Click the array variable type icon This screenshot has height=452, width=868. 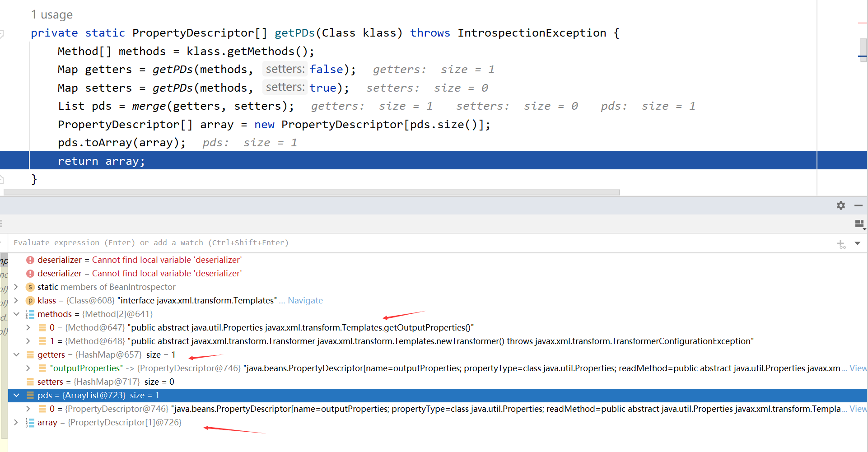click(30, 423)
